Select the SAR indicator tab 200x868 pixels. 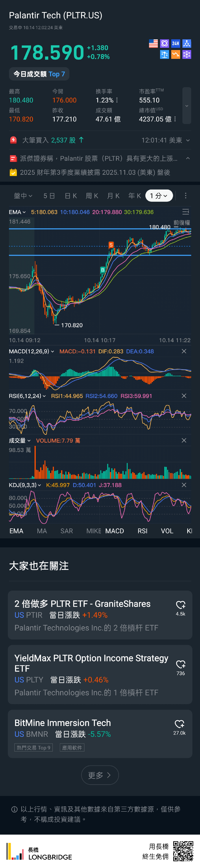click(66, 531)
